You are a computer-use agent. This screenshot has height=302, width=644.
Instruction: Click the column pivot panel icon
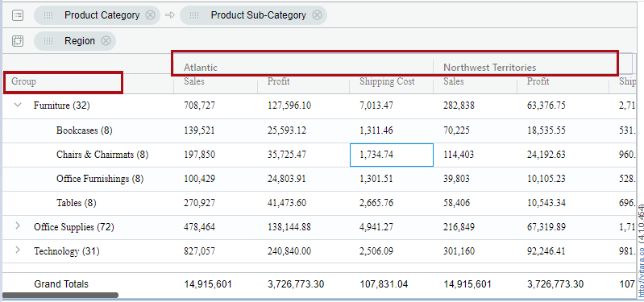pyautogui.click(x=18, y=41)
